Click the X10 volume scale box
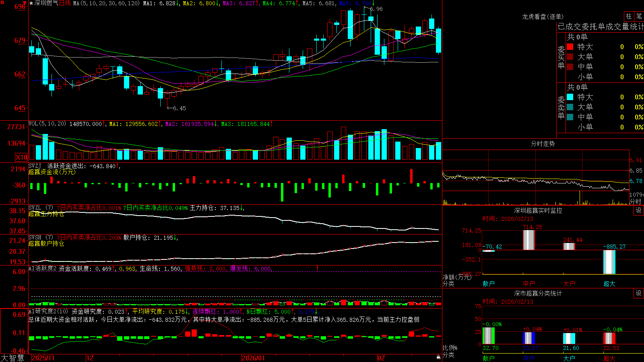 click(x=21, y=157)
